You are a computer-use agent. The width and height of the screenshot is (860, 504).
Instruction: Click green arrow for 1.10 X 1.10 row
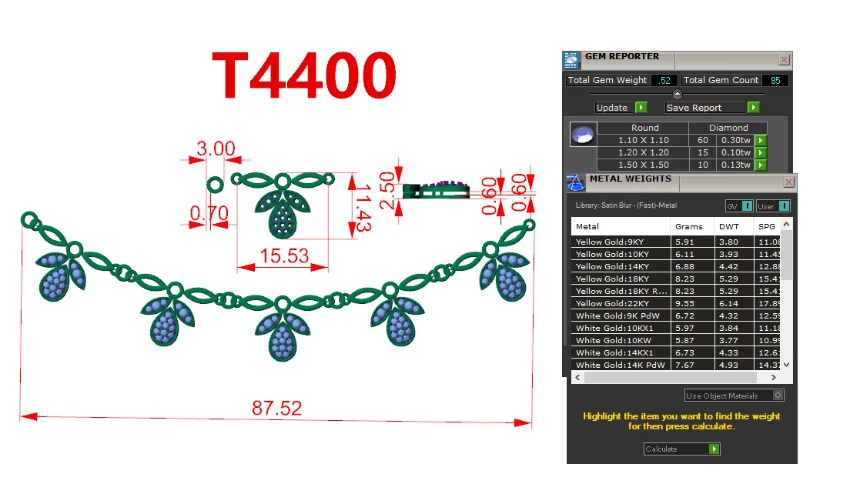click(x=761, y=141)
